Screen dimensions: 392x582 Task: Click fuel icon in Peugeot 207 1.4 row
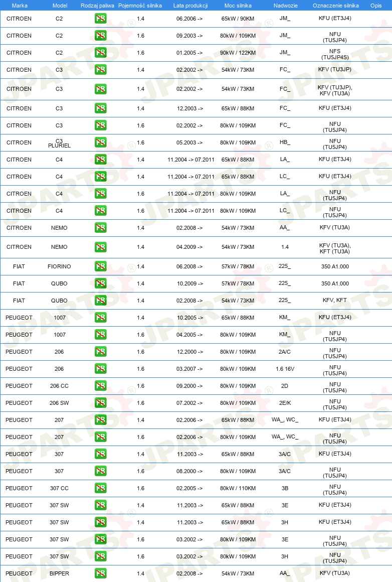tap(100, 420)
